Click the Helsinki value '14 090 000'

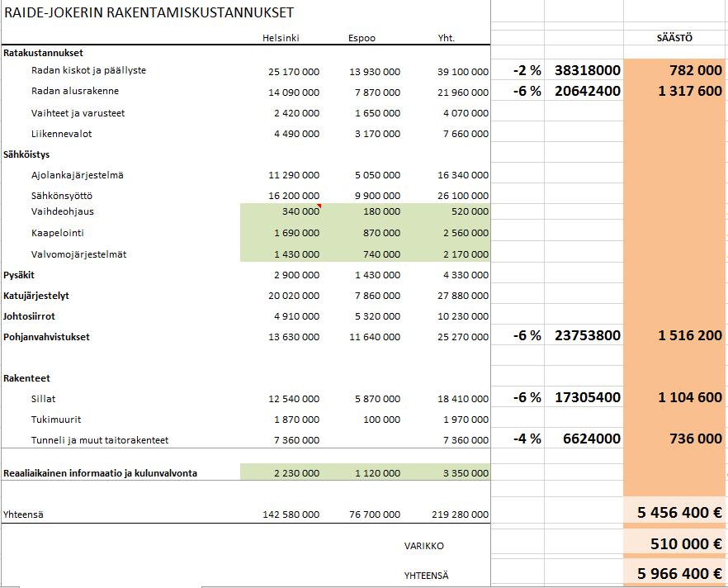294,92
